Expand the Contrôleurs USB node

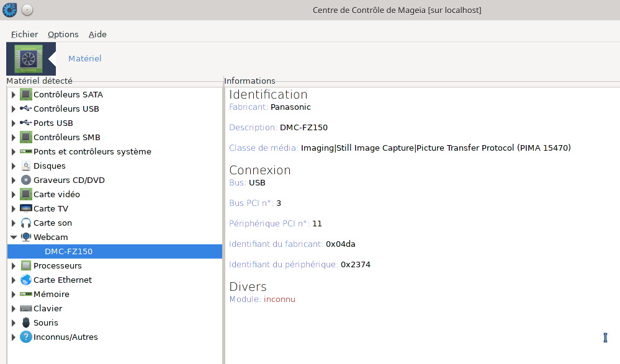click(14, 109)
